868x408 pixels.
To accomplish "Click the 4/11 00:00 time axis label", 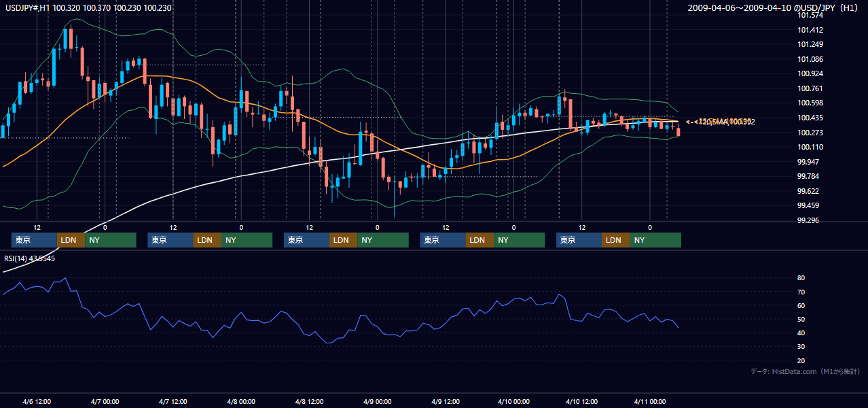I will tap(649, 401).
